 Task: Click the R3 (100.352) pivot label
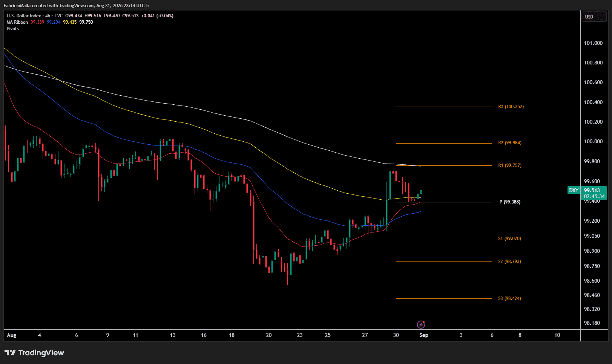coord(511,107)
